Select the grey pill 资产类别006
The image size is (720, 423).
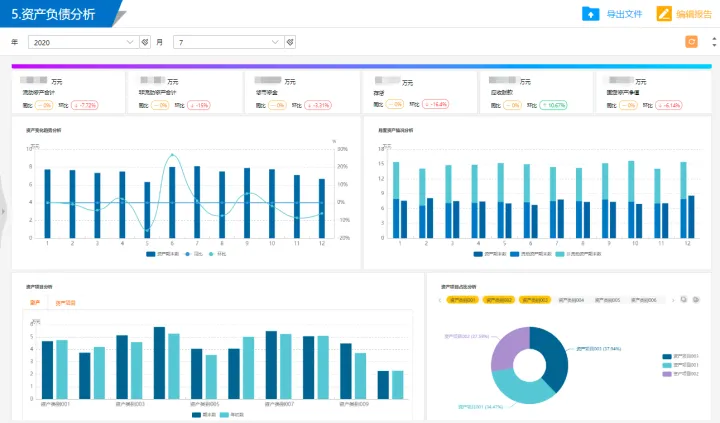(x=643, y=300)
